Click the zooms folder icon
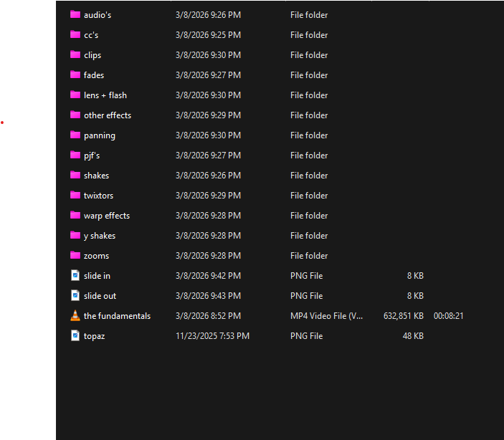Image resolution: width=504 pixels, height=440 pixels. pyautogui.click(x=75, y=255)
